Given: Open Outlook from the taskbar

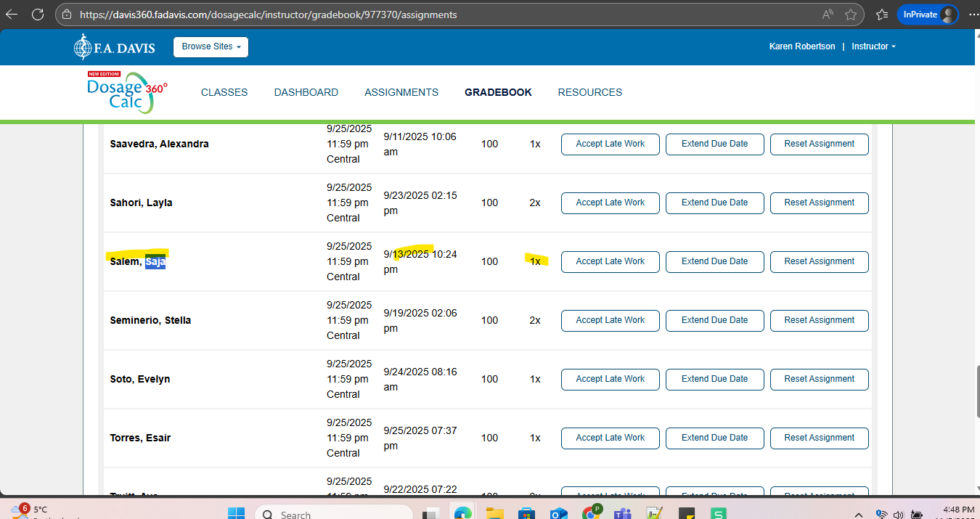Looking at the screenshot, I should (558, 513).
